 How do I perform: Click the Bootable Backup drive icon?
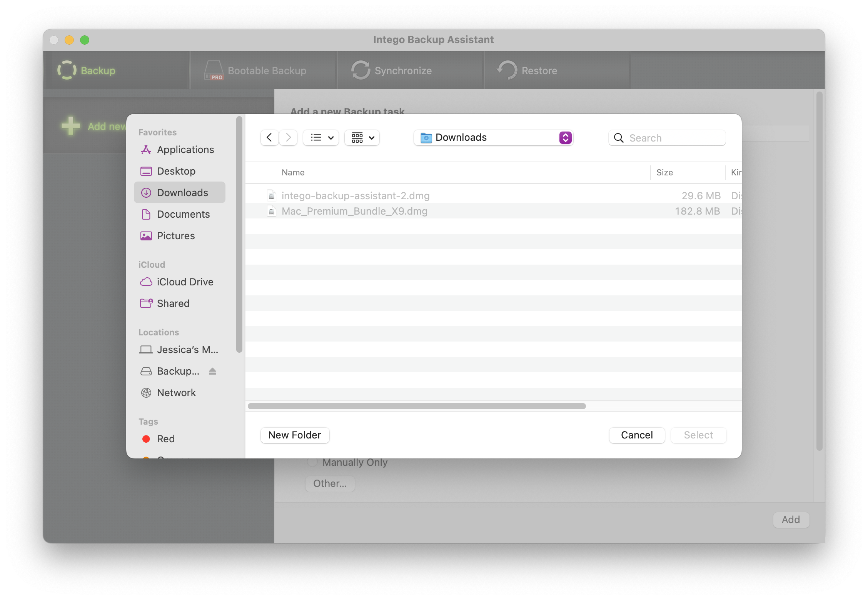coord(214,70)
